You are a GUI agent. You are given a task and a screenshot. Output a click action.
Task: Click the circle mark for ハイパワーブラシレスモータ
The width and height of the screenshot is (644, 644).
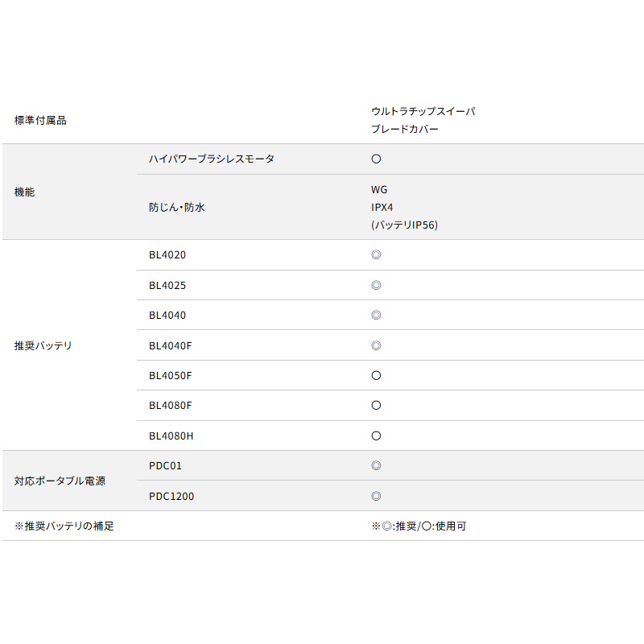376,159
